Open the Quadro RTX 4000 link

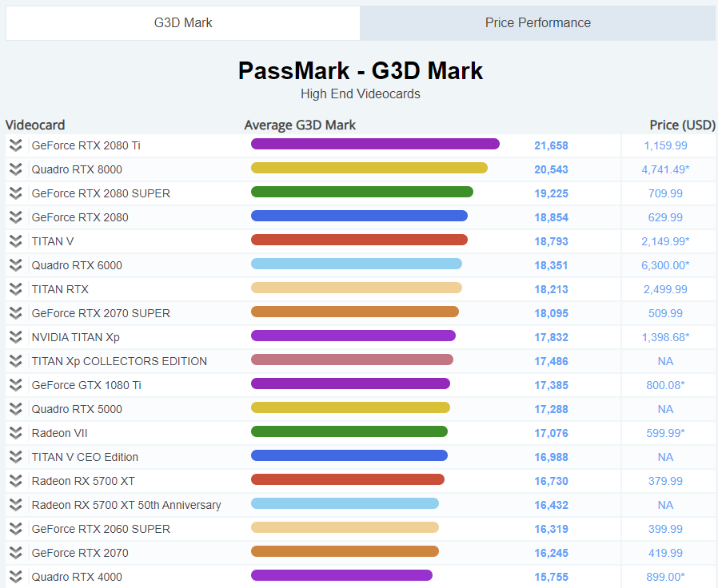pos(77,577)
